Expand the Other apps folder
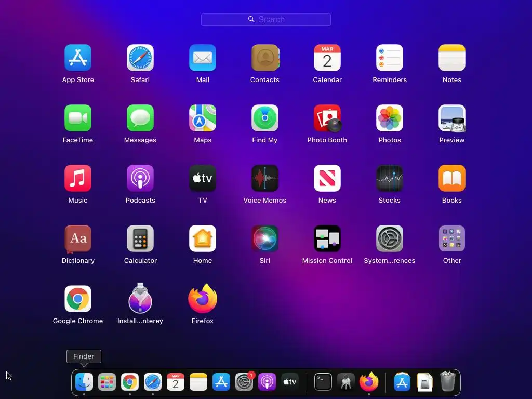 452,238
